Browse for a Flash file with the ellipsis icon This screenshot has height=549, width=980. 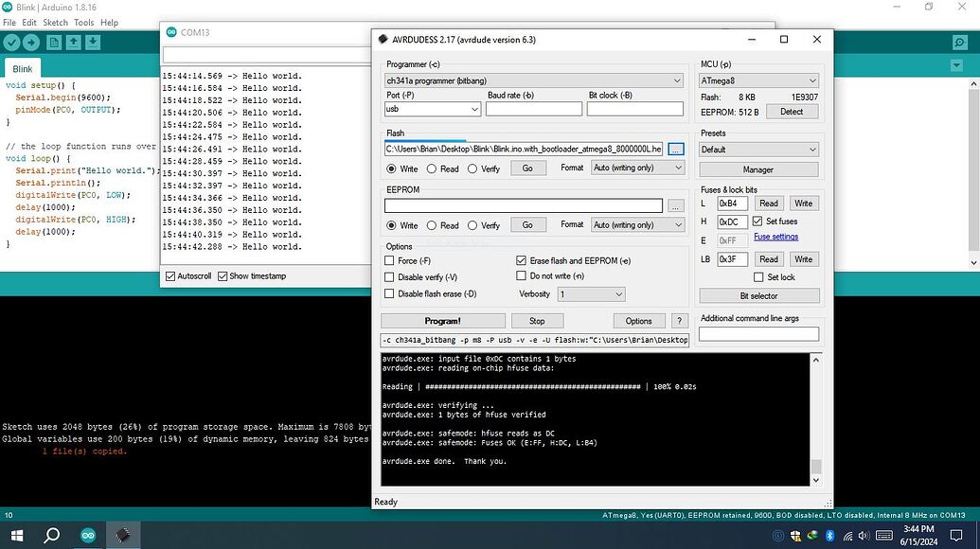(x=676, y=149)
